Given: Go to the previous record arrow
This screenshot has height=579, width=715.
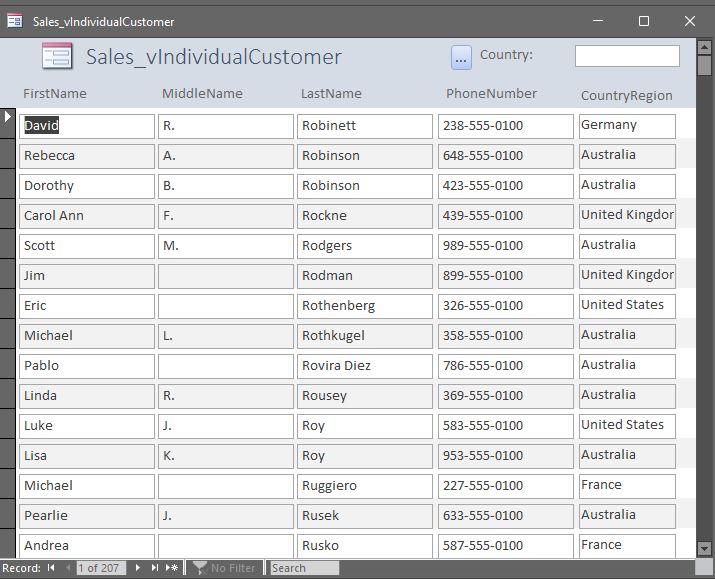Looking at the screenshot, I should 68,568.
